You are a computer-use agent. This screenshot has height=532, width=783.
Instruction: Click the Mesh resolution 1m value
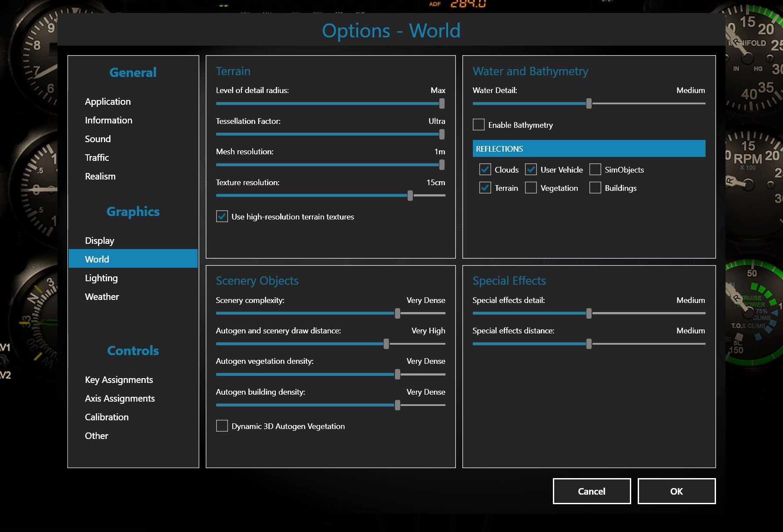[440, 152]
